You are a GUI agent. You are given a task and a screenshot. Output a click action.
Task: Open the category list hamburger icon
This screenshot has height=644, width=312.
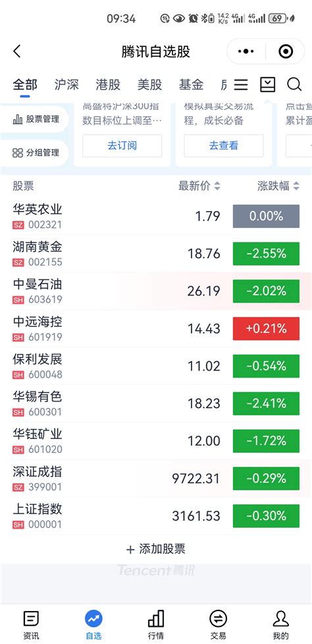click(241, 84)
